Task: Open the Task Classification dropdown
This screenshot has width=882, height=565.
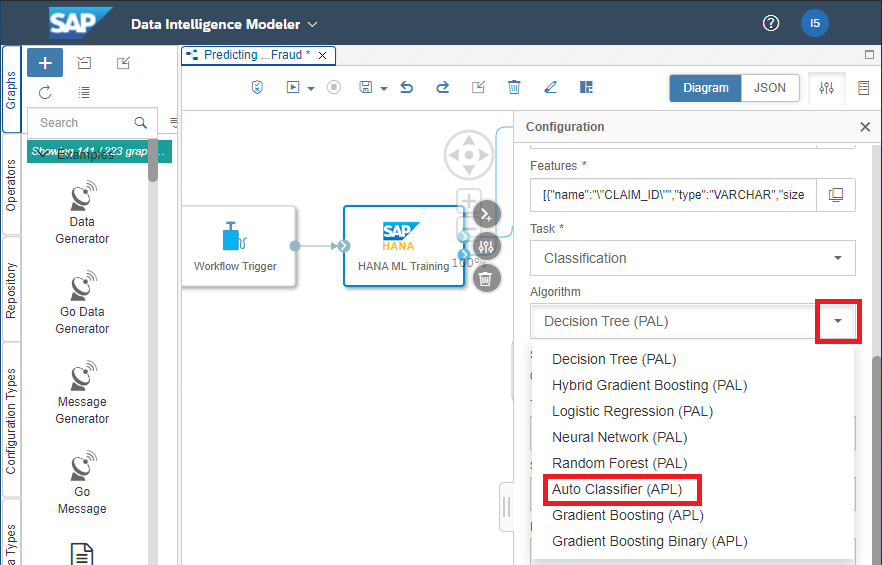Action: 692,258
